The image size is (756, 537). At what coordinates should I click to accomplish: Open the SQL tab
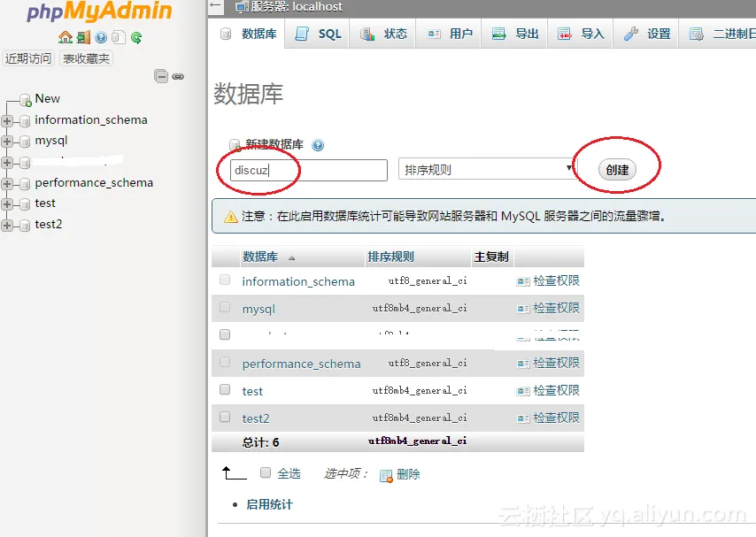coord(318,34)
